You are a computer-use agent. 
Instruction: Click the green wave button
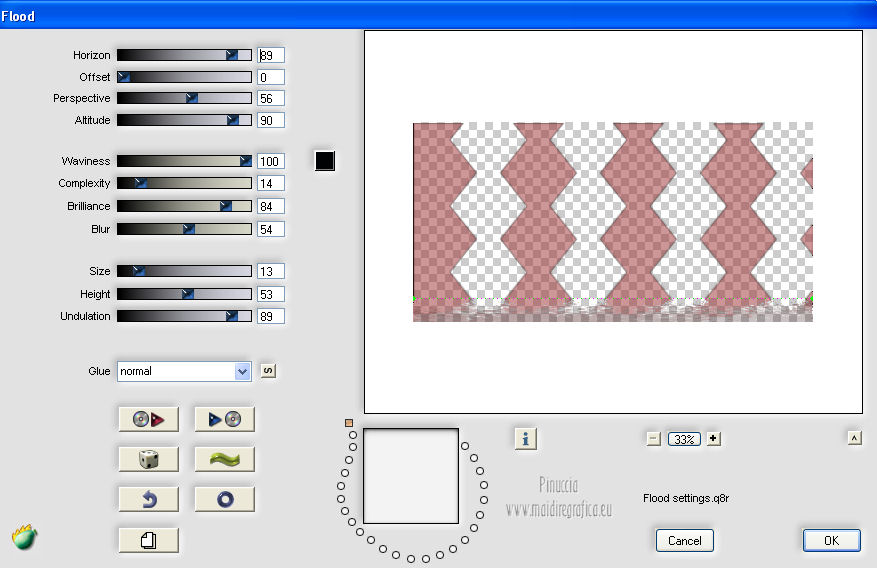pos(225,460)
